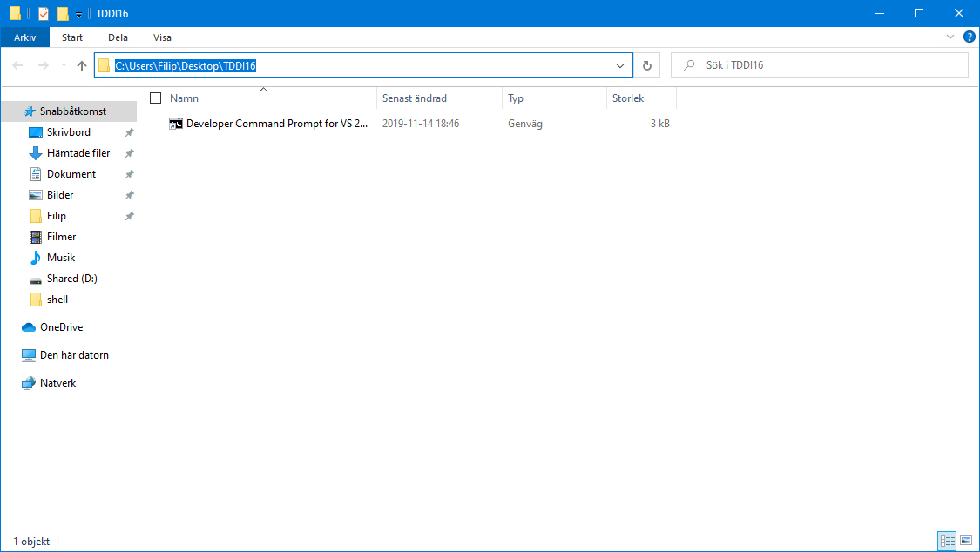
Task: Click the Den här datorn computer icon
Action: coord(29,355)
